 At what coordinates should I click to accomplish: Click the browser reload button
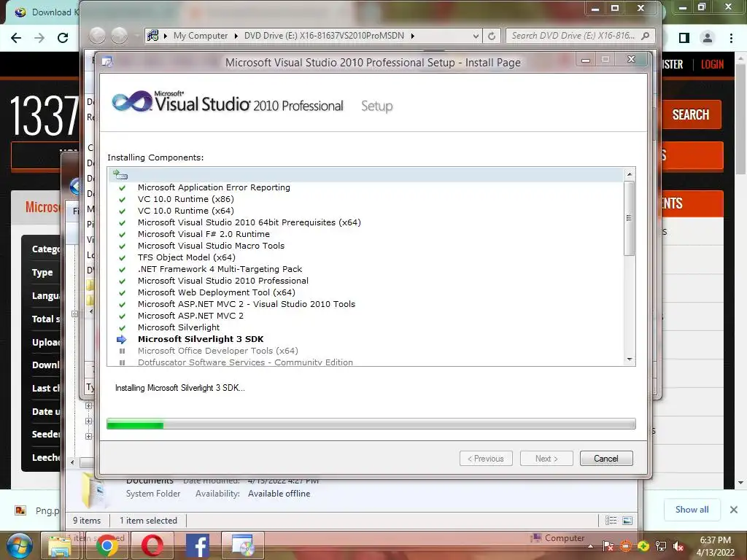(63, 38)
